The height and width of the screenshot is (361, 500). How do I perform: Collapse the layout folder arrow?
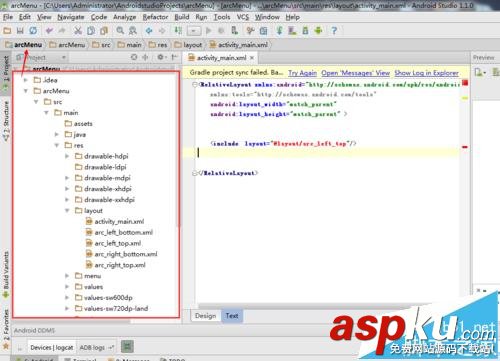(x=67, y=211)
